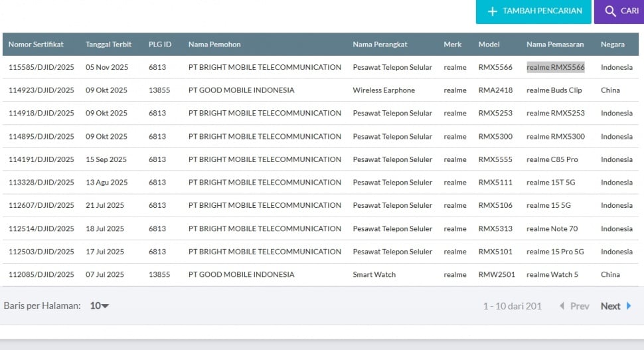644x350 pixels.
Task: Select certificate 112085/DJID/2025
Action: [41, 274]
